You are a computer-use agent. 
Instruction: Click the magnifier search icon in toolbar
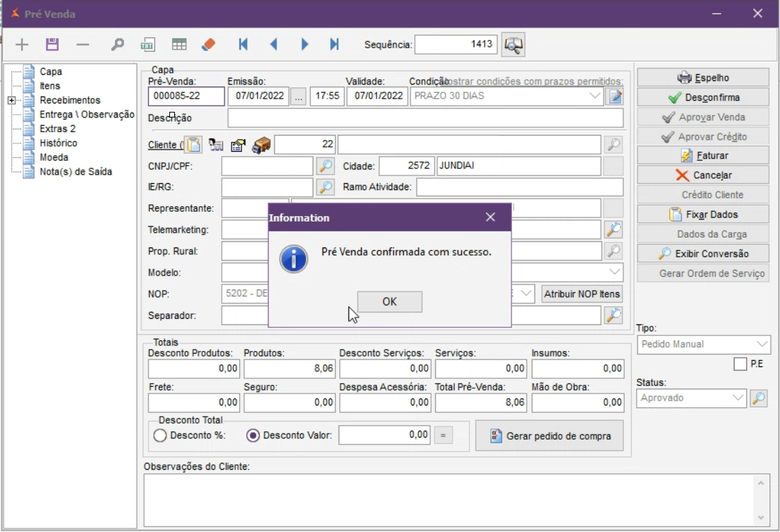118,45
